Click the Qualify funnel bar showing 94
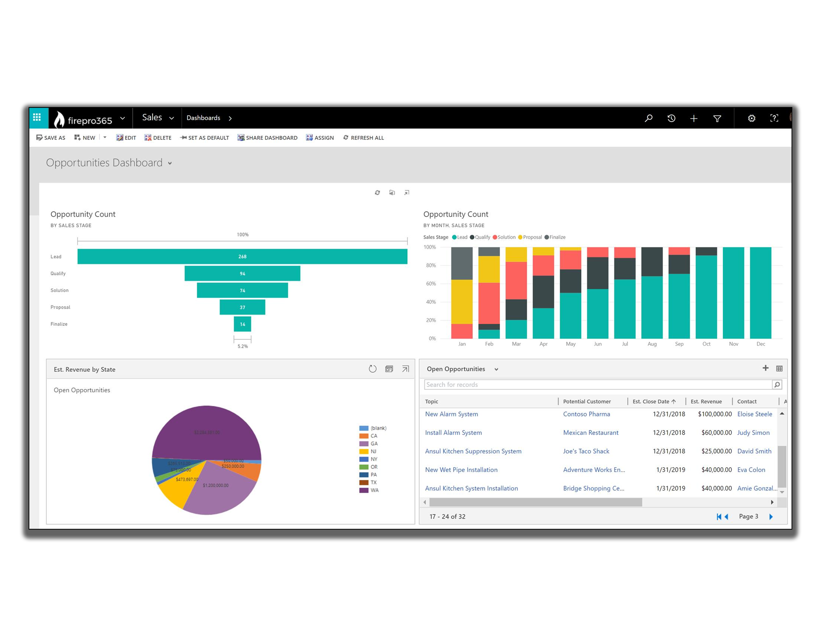The image size is (834, 644). (x=242, y=274)
